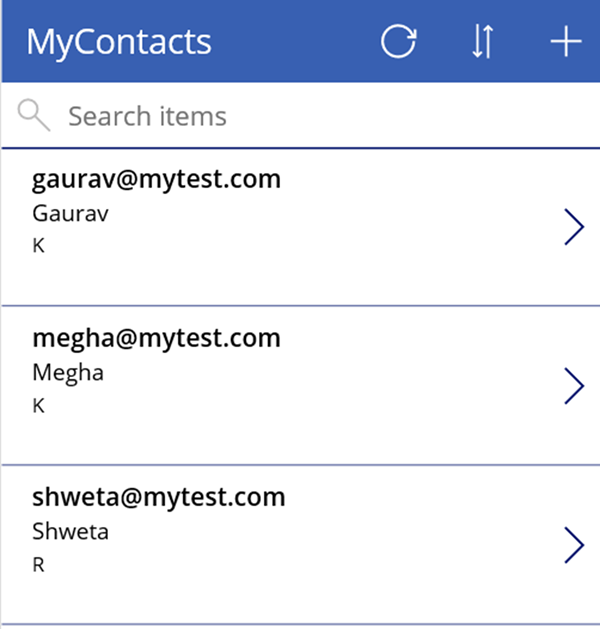
Task: Add a new contact with plus icon
Action: click(x=566, y=42)
